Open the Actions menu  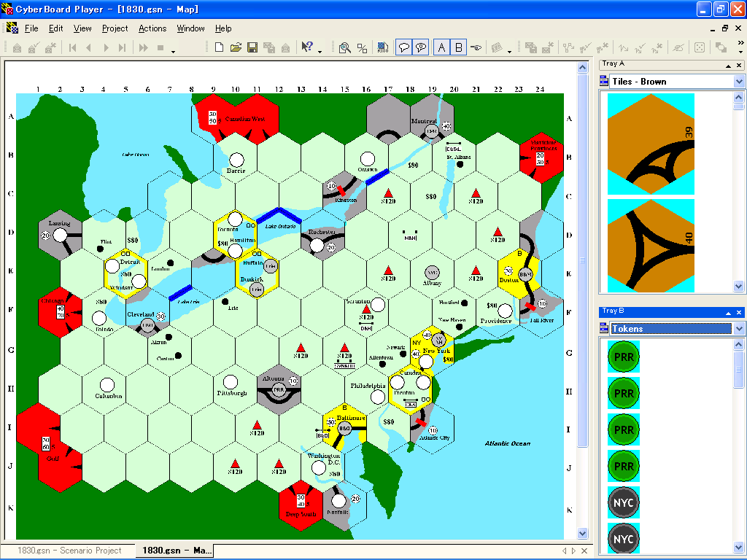click(x=152, y=28)
